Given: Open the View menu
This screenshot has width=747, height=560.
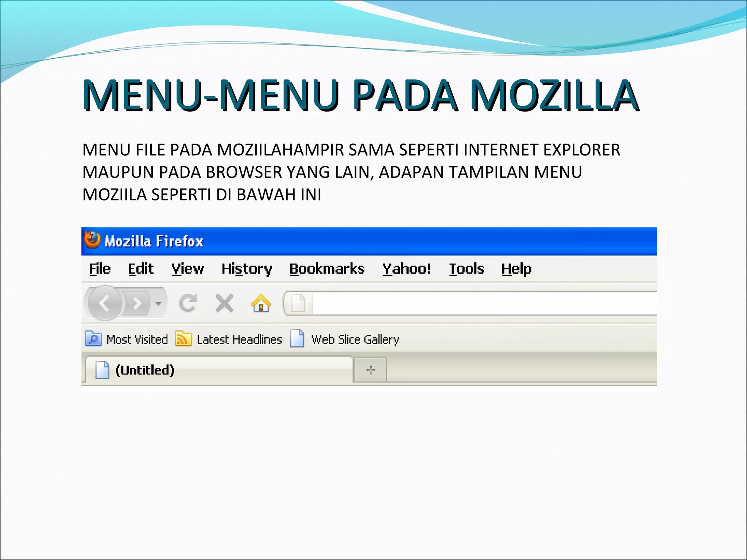Looking at the screenshot, I should click(188, 269).
